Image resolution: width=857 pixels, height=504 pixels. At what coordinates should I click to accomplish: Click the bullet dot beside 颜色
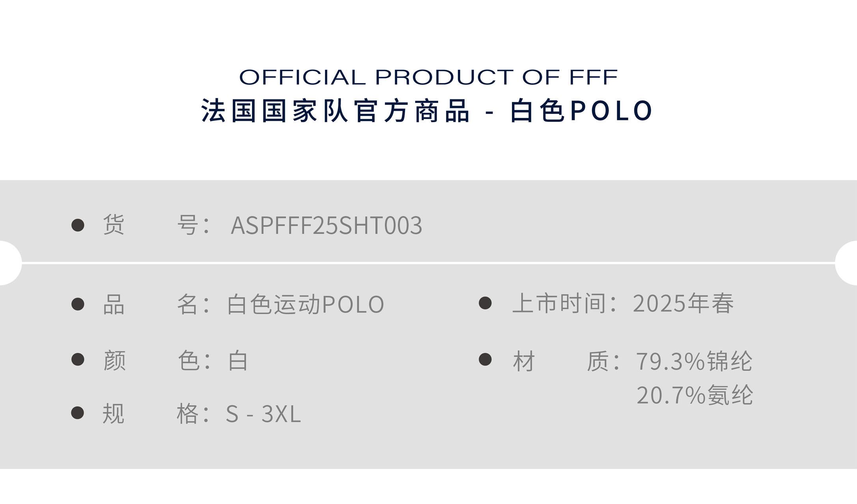point(78,359)
